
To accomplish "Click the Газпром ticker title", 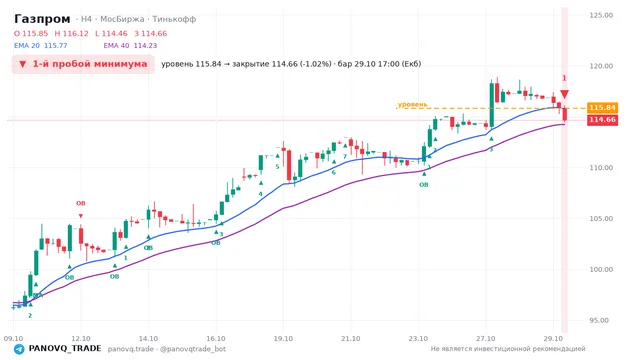I will 42,19.
